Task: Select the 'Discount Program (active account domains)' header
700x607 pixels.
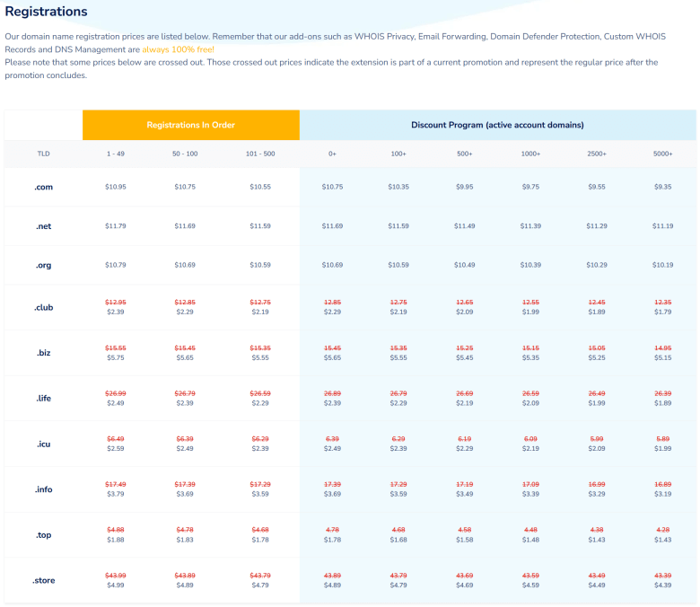Action: coord(497,125)
